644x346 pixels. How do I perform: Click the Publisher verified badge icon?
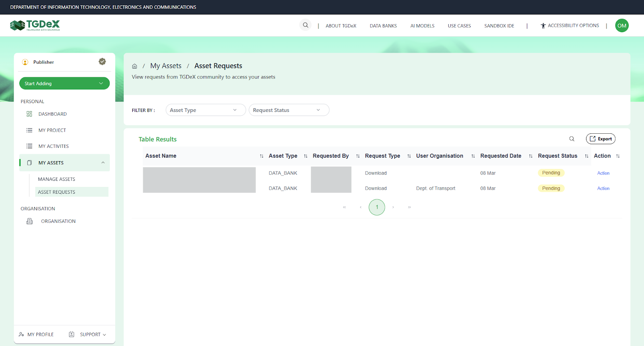[102, 62]
